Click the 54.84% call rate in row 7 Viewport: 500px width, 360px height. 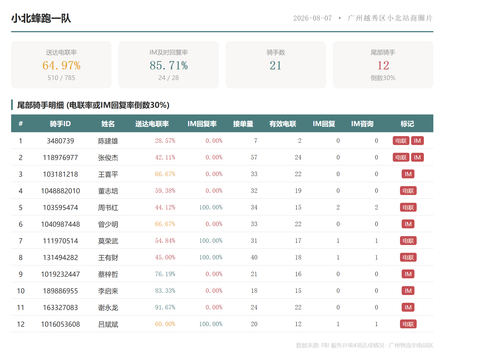pyautogui.click(x=165, y=241)
